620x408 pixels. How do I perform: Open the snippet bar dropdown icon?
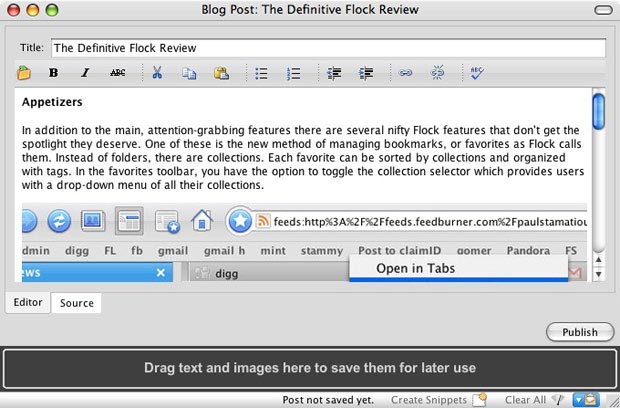coord(586,400)
